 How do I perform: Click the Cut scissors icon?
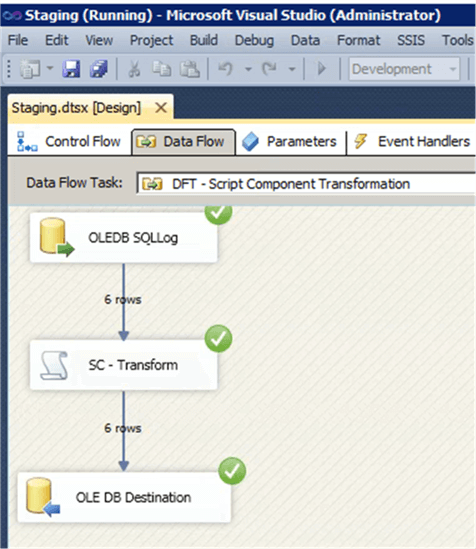click(134, 69)
